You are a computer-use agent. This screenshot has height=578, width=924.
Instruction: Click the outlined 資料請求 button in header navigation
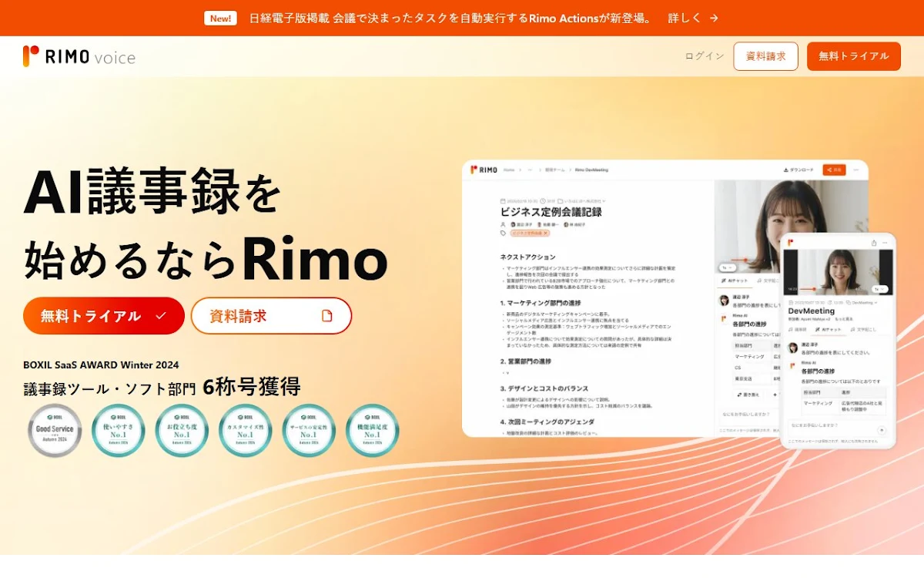766,56
